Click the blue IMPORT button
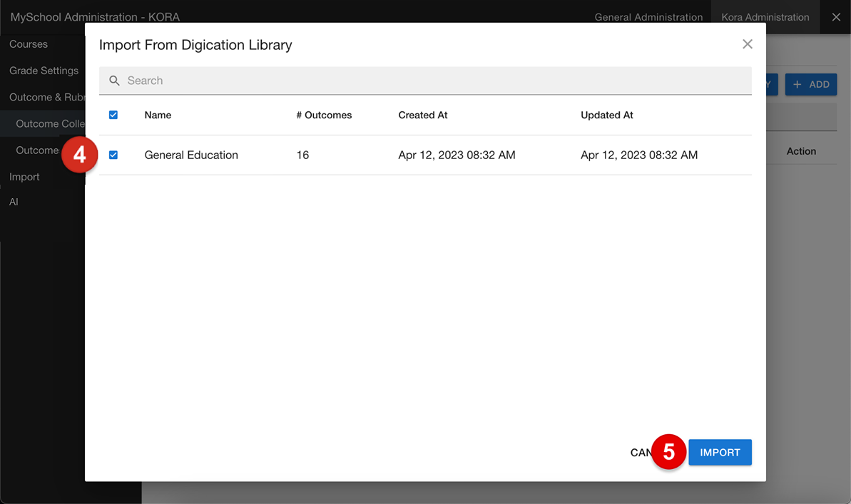 (720, 453)
